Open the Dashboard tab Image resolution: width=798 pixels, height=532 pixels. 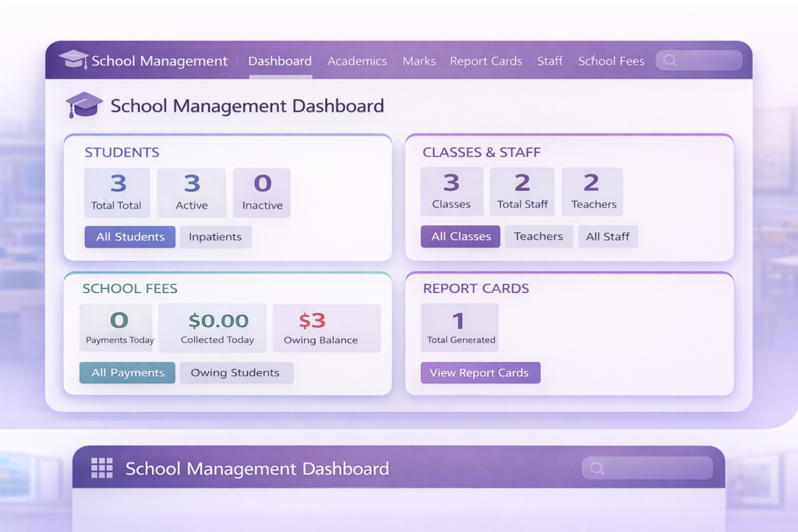280,61
